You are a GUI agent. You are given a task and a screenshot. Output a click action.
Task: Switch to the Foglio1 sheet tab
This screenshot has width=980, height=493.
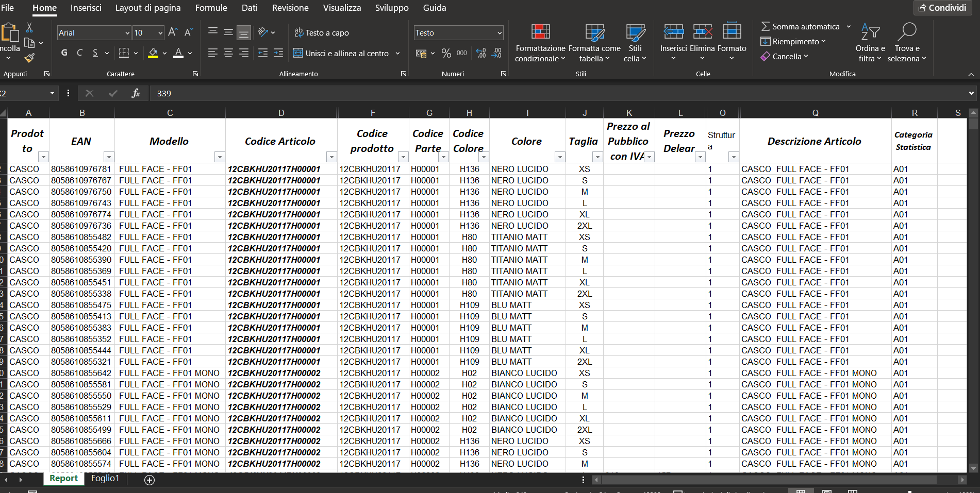tap(105, 479)
